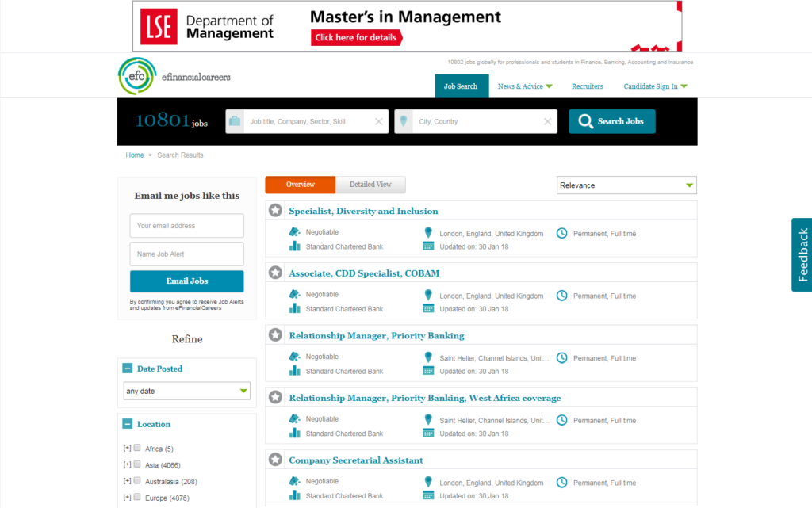Click 'Click here for details' ad button

(x=356, y=37)
